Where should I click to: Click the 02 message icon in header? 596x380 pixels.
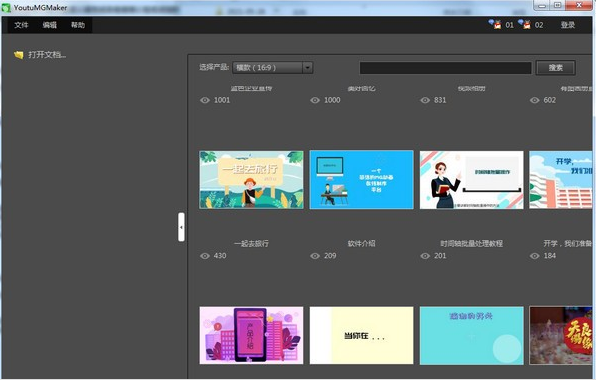525,25
